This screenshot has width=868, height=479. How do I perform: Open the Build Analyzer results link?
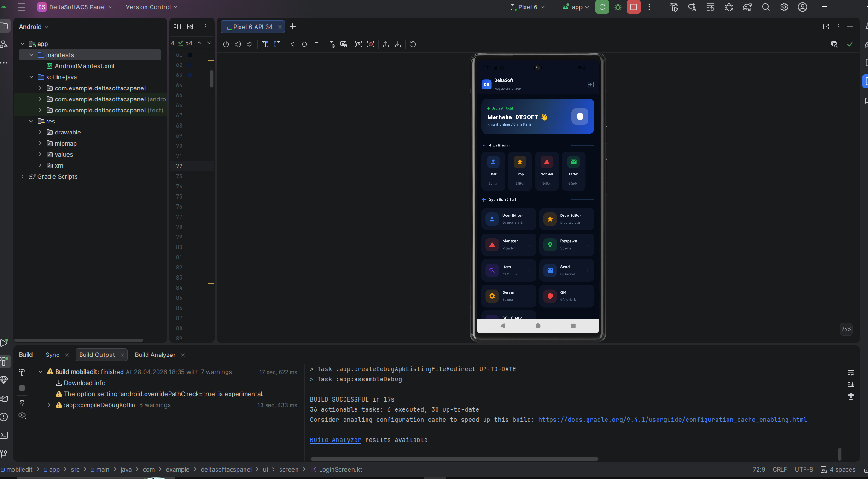click(335, 440)
